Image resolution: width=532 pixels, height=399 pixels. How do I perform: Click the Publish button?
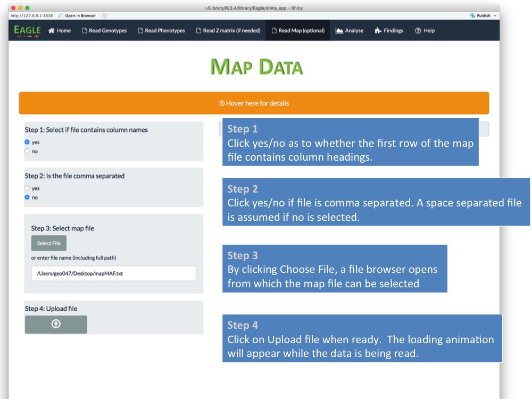point(480,15)
